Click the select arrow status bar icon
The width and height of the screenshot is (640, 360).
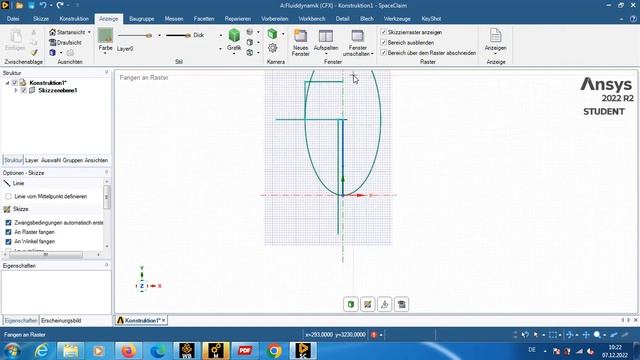[x=536, y=335]
